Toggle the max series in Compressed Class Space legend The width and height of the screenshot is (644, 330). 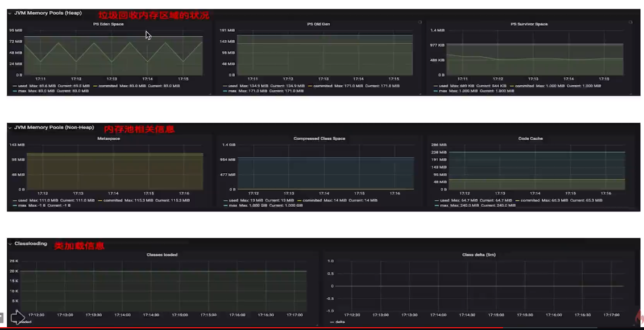coord(233,206)
